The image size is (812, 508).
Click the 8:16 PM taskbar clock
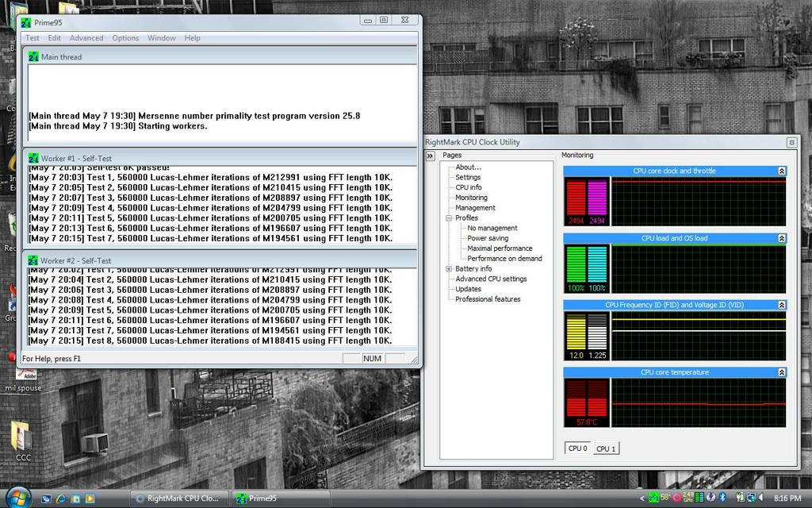pyautogui.click(x=787, y=498)
